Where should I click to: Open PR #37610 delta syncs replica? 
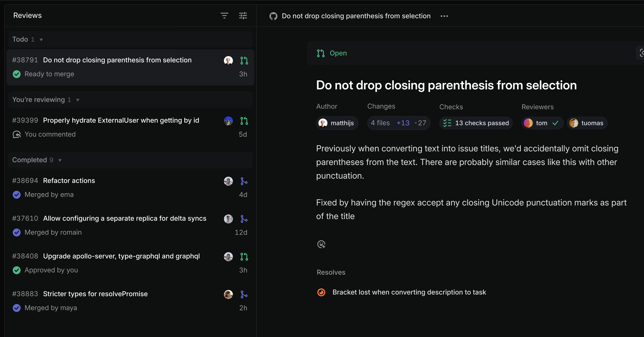(130, 226)
